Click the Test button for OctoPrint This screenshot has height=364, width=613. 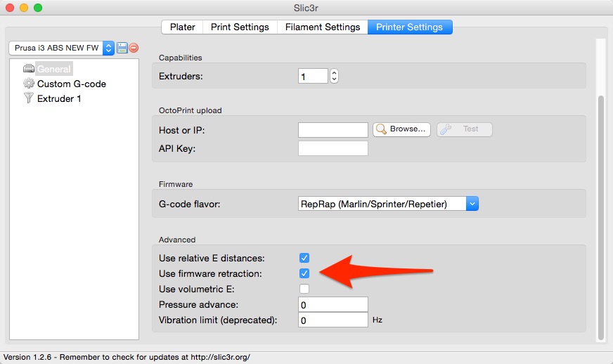465,129
